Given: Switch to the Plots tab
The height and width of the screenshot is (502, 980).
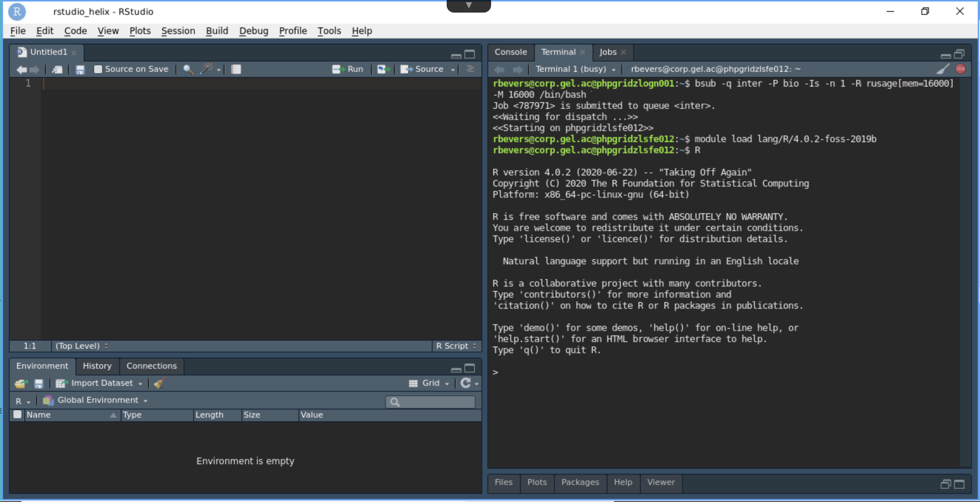Looking at the screenshot, I should (x=537, y=483).
